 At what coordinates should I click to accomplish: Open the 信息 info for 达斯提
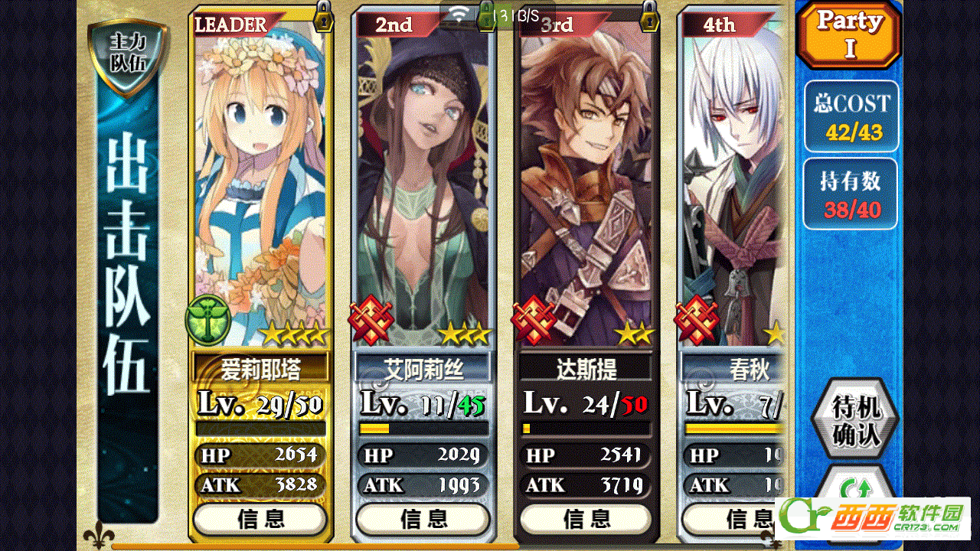tap(586, 520)
